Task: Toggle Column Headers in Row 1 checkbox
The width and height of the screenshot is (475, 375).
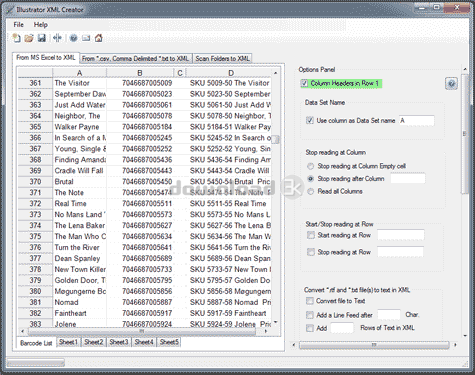Action: 304,83
